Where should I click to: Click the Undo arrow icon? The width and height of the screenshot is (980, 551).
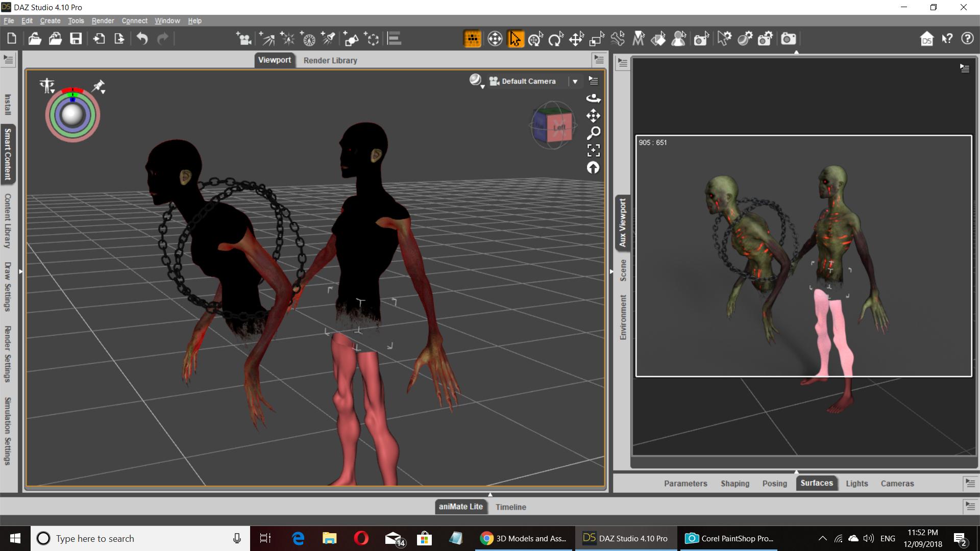[x=142, y=39]
